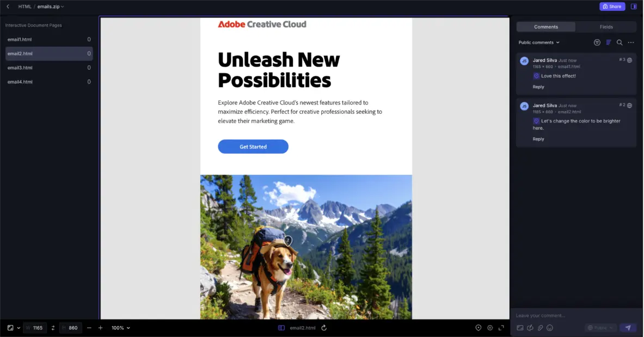Open the 100% zoom level dropdown
This screenshot has width=644, height=337.
(x=120, y=328)
